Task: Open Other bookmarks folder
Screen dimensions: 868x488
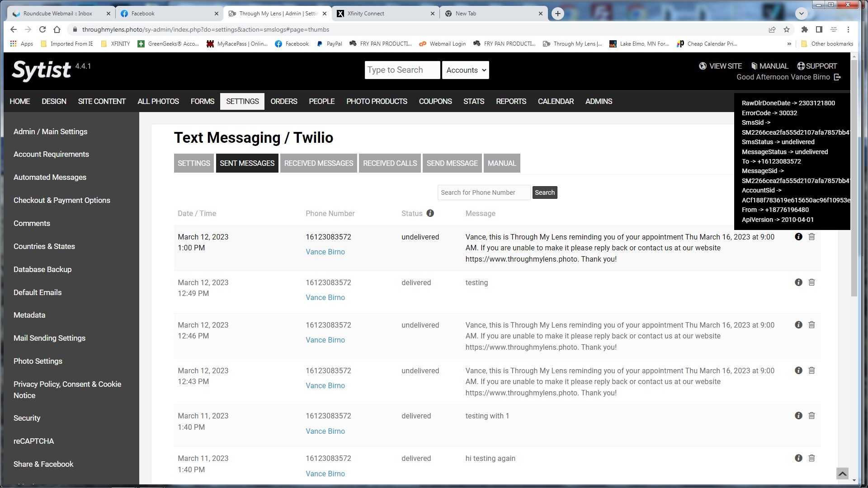Action: [x=827, y=44]
